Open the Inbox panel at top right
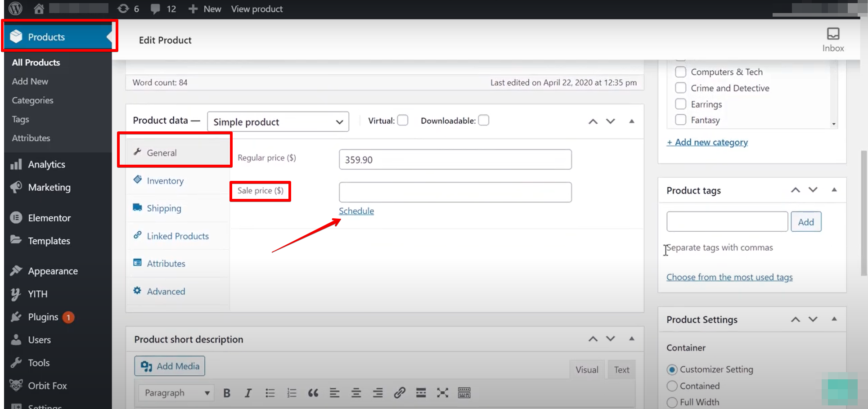This screenshot has width=868, height=409. [x=833, y=38]
